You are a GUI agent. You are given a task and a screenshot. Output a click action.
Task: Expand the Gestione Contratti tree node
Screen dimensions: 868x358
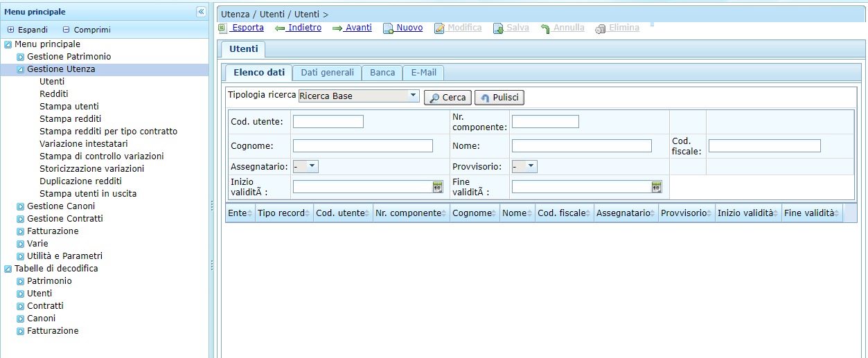point(21,219)
